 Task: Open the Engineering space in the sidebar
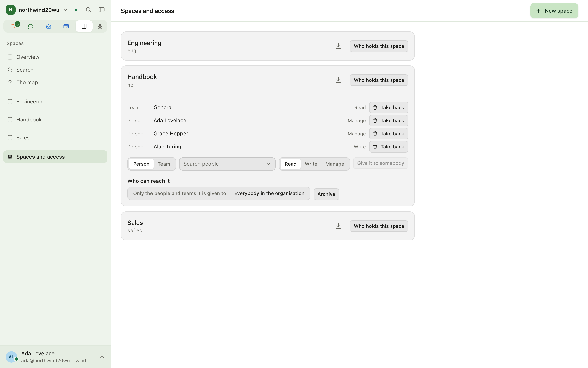tap(55, 101)
